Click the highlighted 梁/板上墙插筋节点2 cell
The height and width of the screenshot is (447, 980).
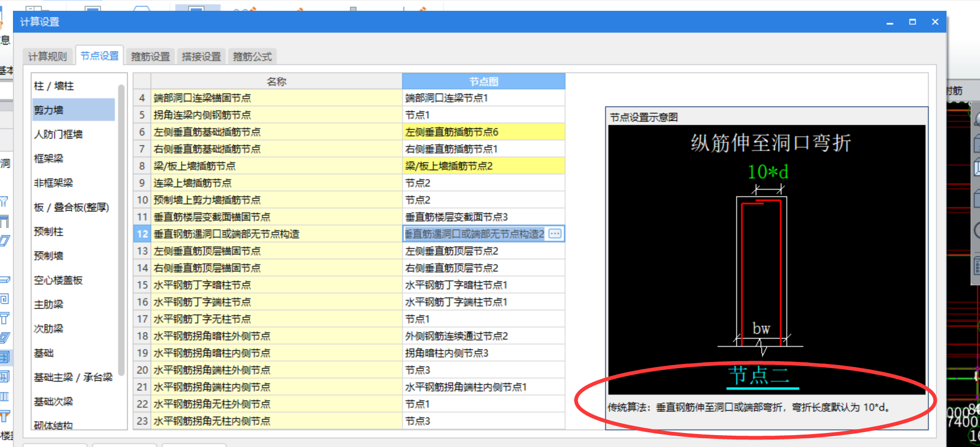[x=483, y=166]
